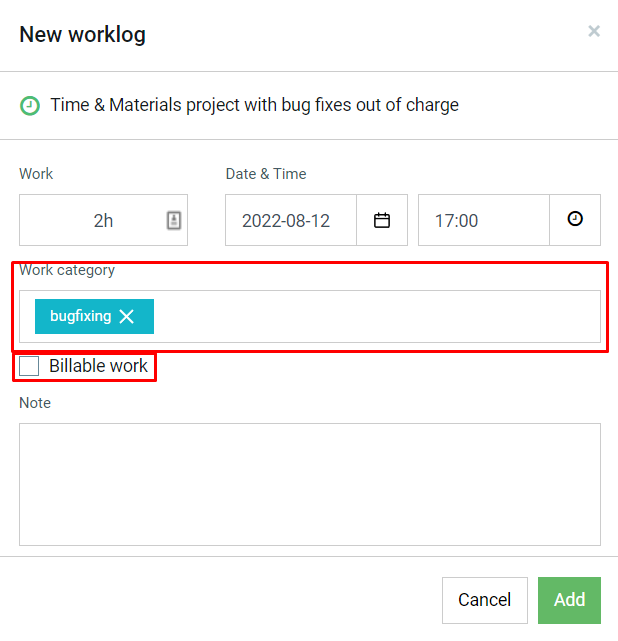The width and height of the screenshot is (618, 641).
Task: Focus the Work duration field showing 2h
Action: [x=103, y=220]
